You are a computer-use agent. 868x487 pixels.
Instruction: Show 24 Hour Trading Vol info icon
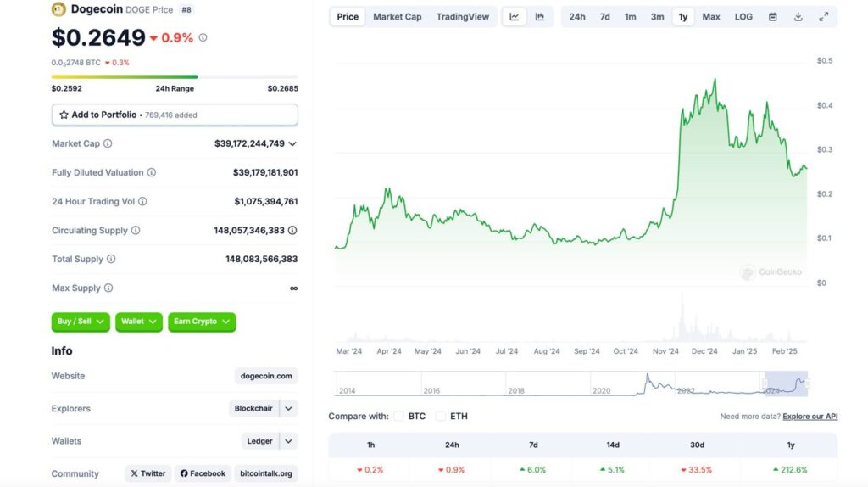[142, 201]
